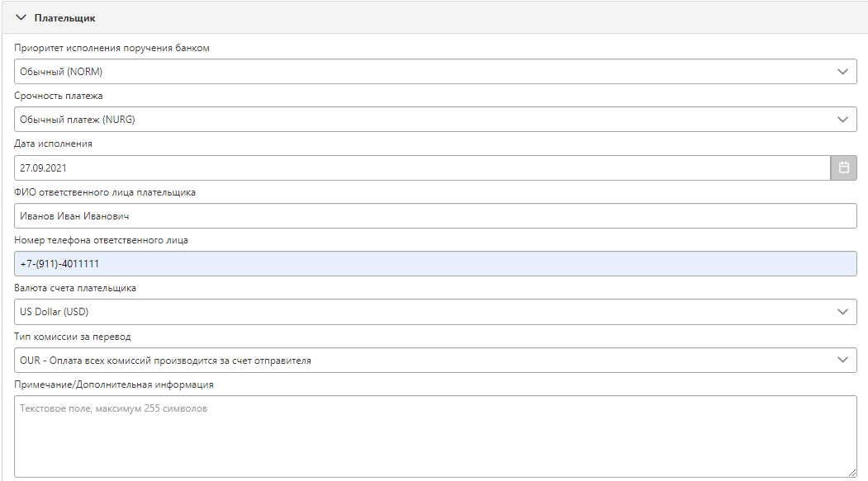The width and height of the screenshot is (868, 481).
Task: Click the Обычный (NORM) dropdown arrow
Action: [x=842, y=72]
